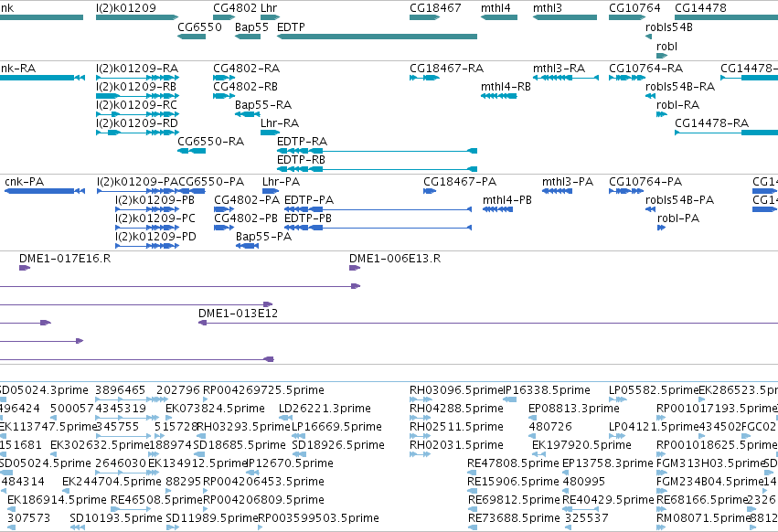Click the robl-RA transcript label
This screenshot has width=778, height=532.
coord(677,105)
